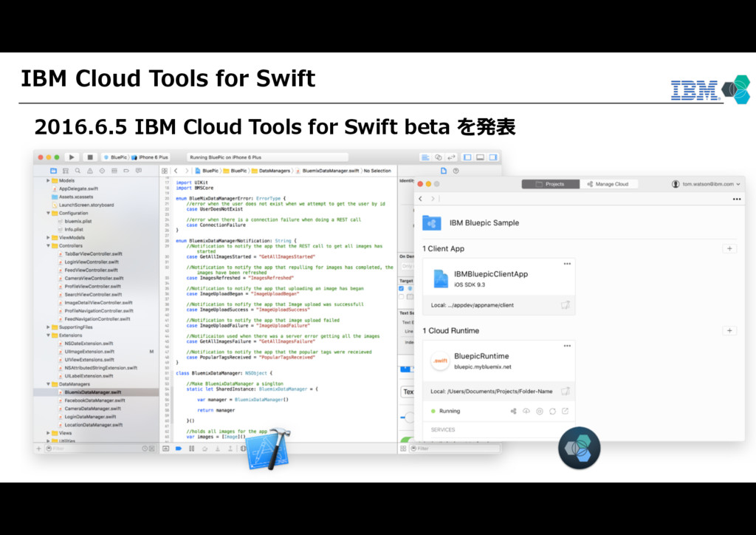Open IBMBluepicClientApp card ellipsis menu

coord(567,264)
